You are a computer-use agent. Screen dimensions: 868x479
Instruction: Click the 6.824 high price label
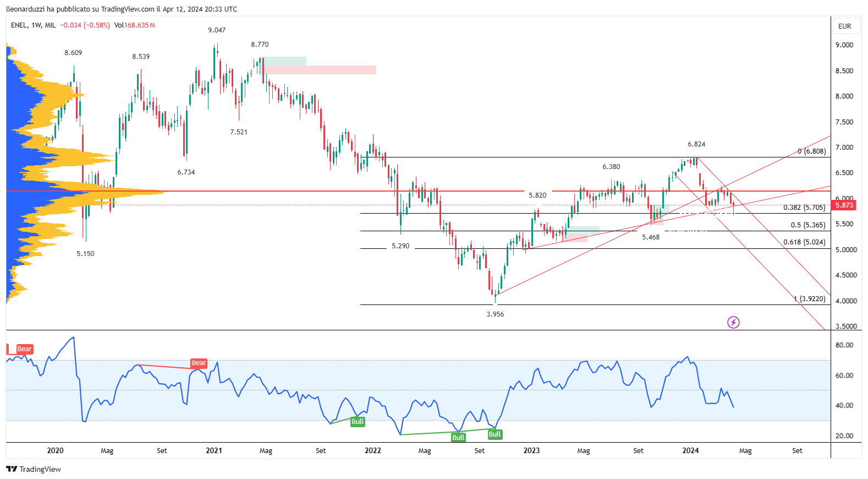pos(696,144)
